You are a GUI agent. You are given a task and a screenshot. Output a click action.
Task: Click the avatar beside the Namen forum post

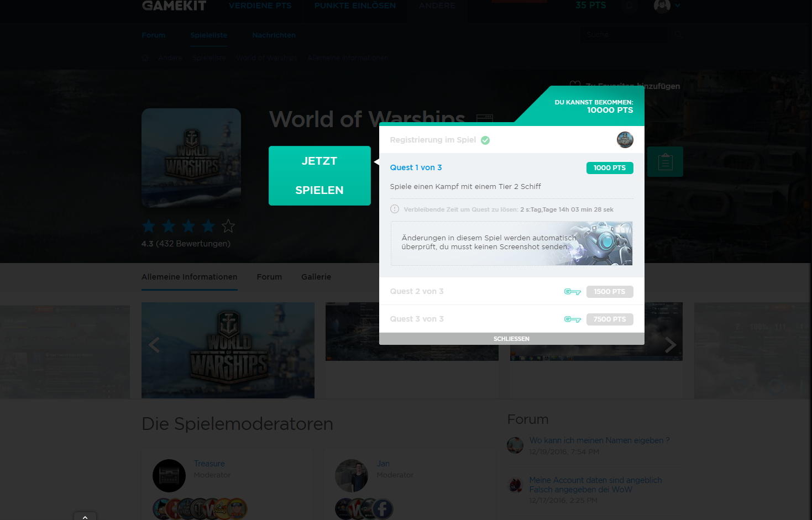515,445
